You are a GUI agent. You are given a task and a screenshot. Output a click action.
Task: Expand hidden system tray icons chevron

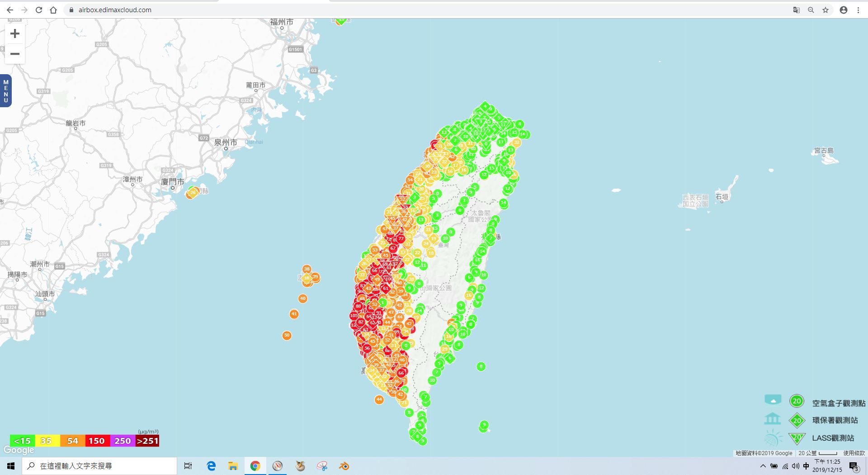763,466
